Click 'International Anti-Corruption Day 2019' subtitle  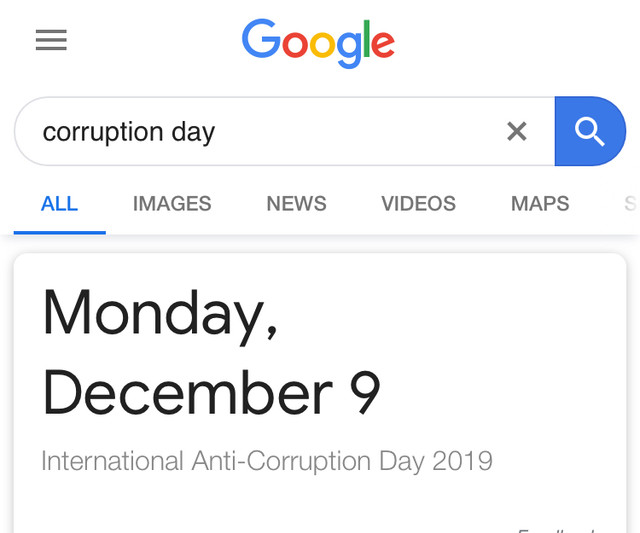click(x=267, y=461)
